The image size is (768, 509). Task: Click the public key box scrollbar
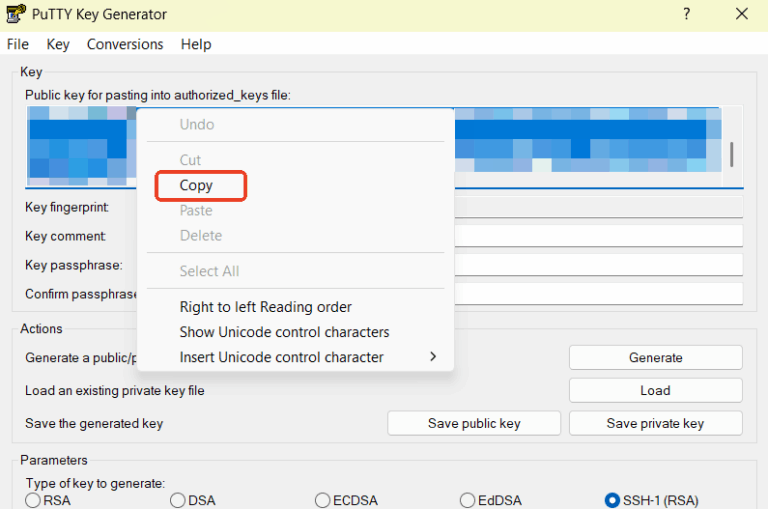pyautogui.click(x=732, y=154)
